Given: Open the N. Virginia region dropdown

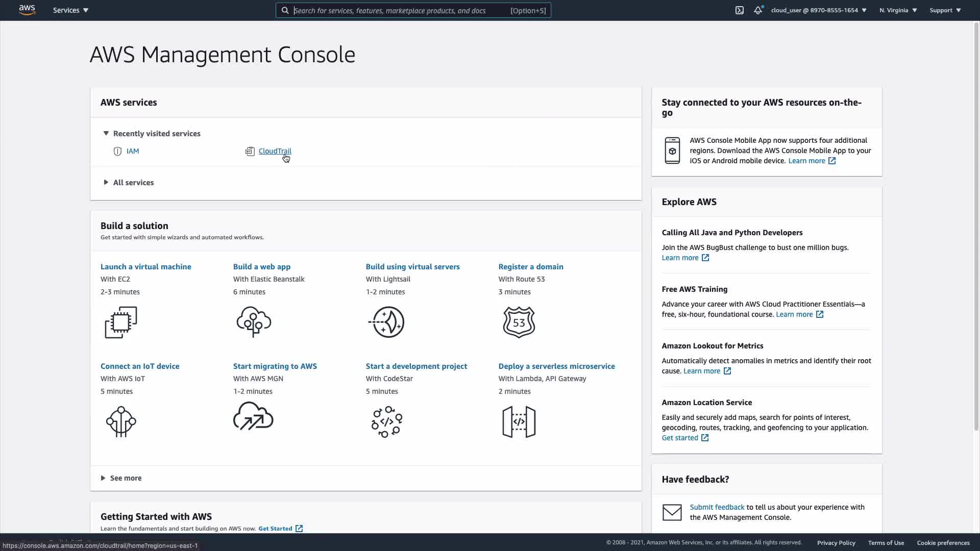Looking at the screenshot, I should click(898, 10).
